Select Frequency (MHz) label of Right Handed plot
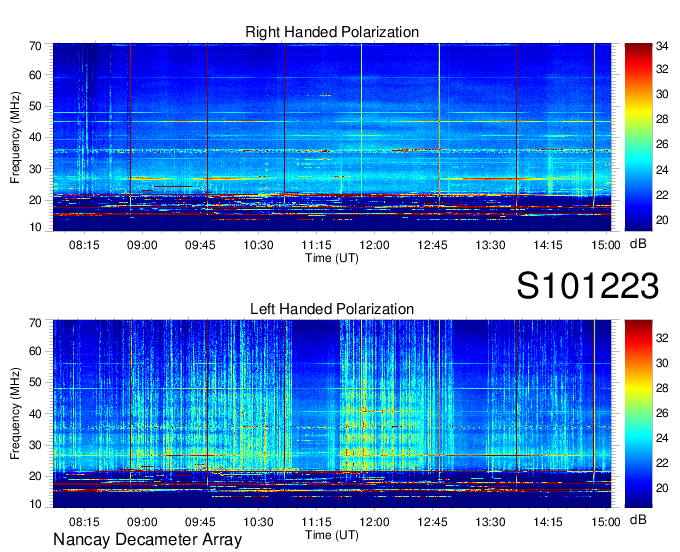This screenshot has width=680, height=552. pyautogui.click(x=15, y=137)
